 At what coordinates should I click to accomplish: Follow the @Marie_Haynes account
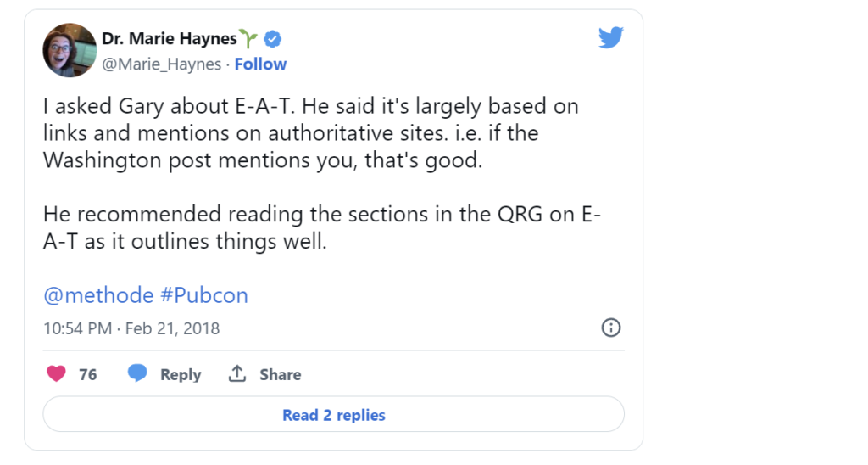click(x=260, y=64)
